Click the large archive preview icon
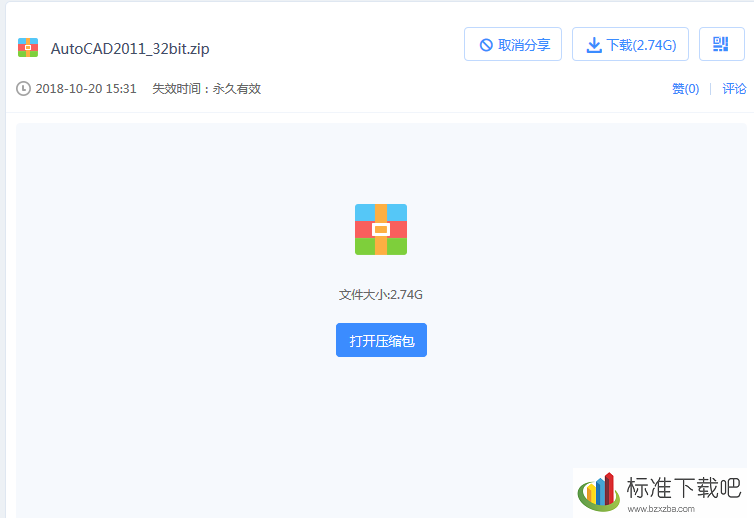The image size is (754, 518). point(381,229)
